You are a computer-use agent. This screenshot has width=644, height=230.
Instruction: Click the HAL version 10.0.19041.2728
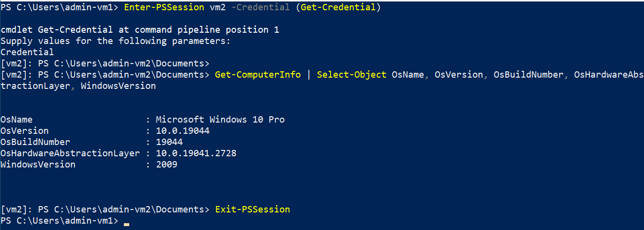pyautogui.click(x=196, y=153)
